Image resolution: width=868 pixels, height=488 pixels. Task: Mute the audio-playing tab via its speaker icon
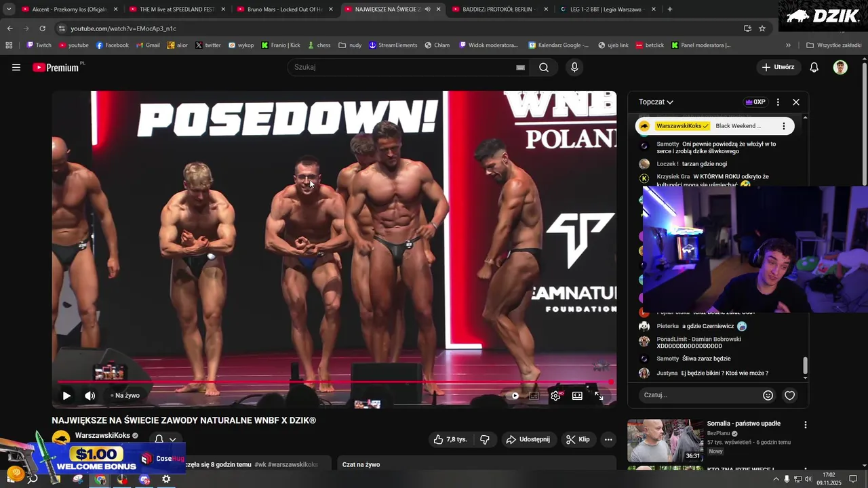(x=428, y=9)
